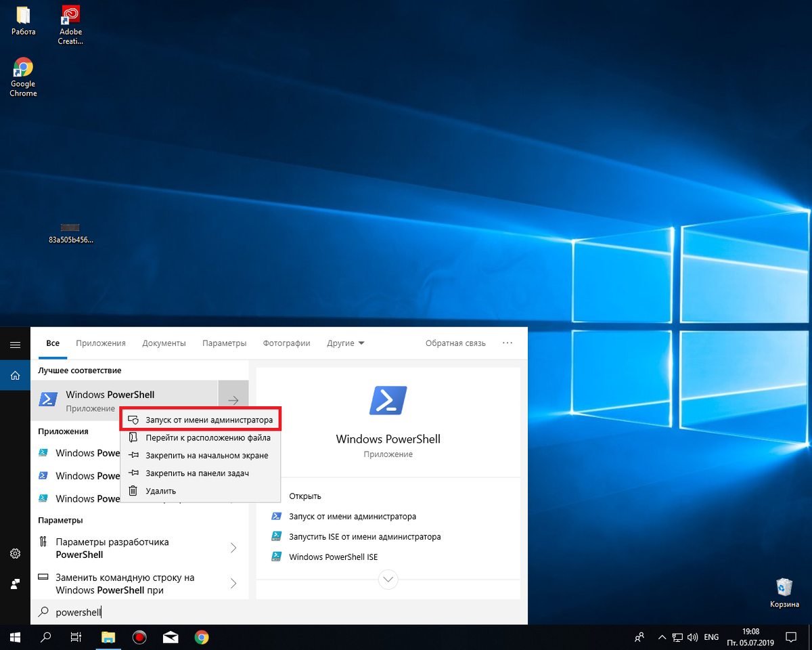Click Запуск от имени администратора in preview pane
The width and height of the screenshot is (812, 650).
pos(352,517)
